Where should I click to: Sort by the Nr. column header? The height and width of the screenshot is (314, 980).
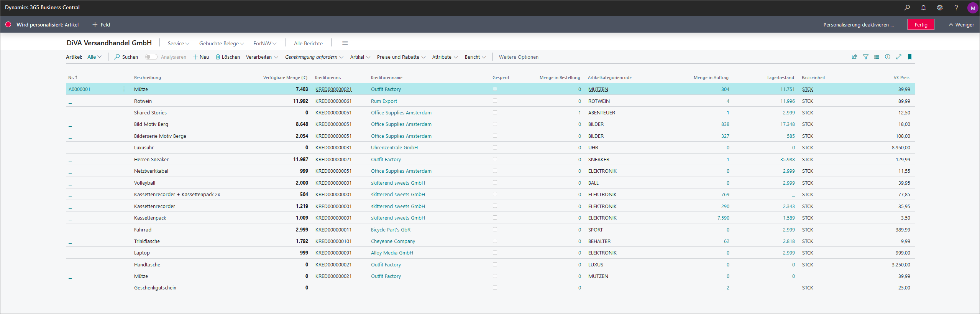pyautogui.click(x=73, y=78)
